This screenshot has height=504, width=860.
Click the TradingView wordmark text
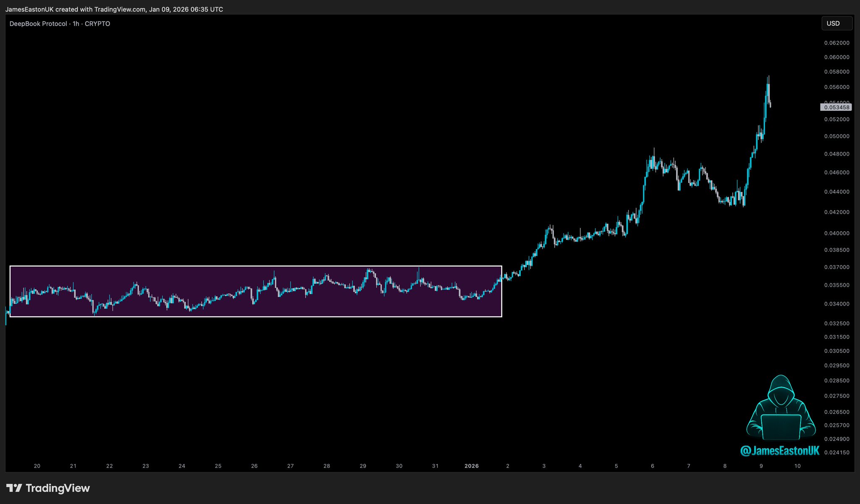[x=58, y=488]
